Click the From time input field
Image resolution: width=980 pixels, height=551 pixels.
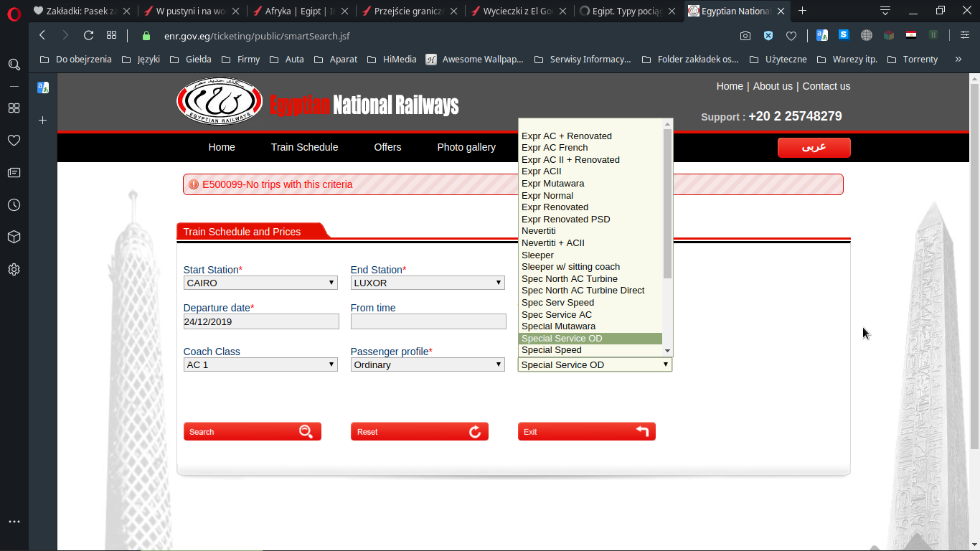coord(428,321)
